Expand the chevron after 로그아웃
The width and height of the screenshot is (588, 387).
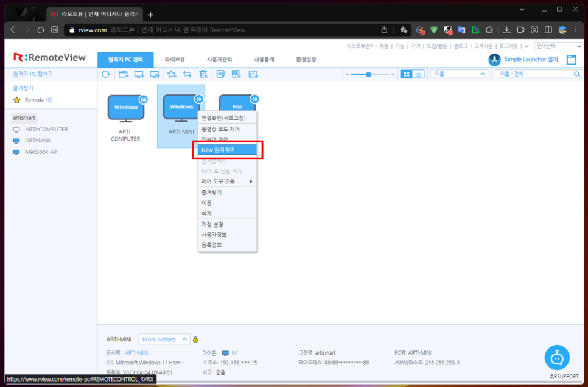(x=527, y=46)
